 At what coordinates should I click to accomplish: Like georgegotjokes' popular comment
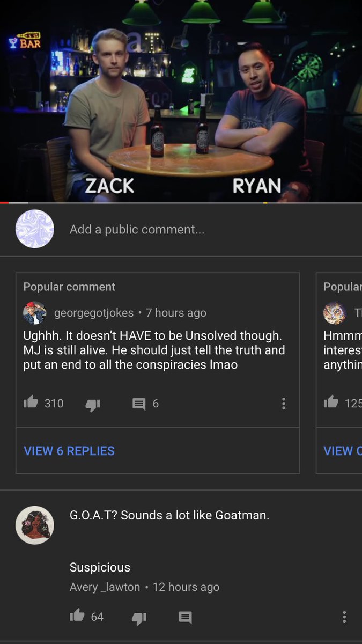click(31, 402)
